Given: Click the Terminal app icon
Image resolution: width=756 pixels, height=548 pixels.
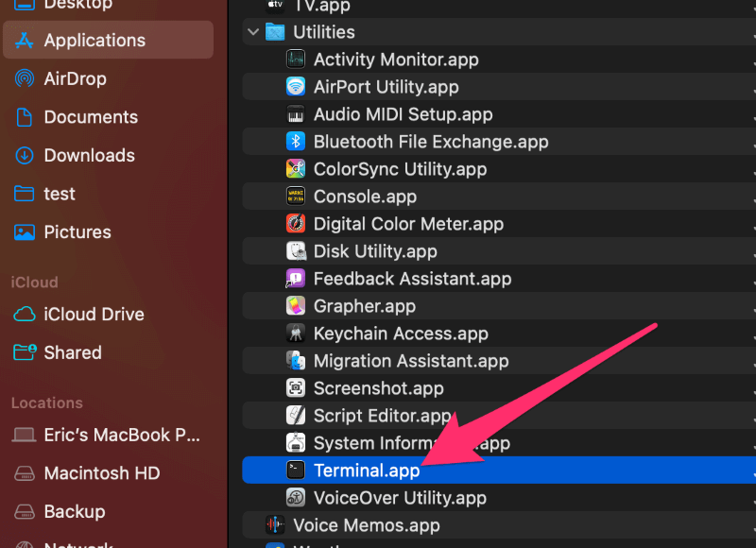Looking at the screenshot, I should (x=296, y=471).
